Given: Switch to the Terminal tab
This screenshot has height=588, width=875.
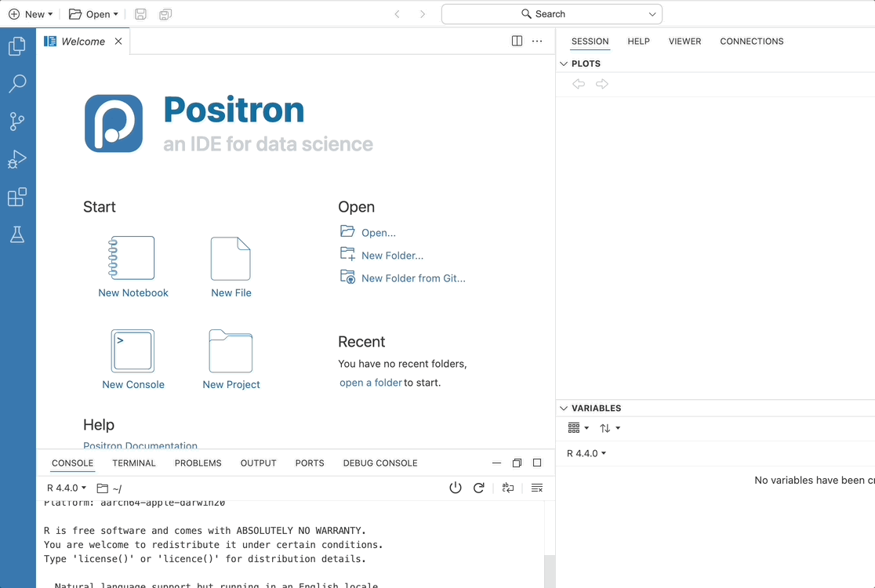Looking at the screenshot, I should 134,463.
